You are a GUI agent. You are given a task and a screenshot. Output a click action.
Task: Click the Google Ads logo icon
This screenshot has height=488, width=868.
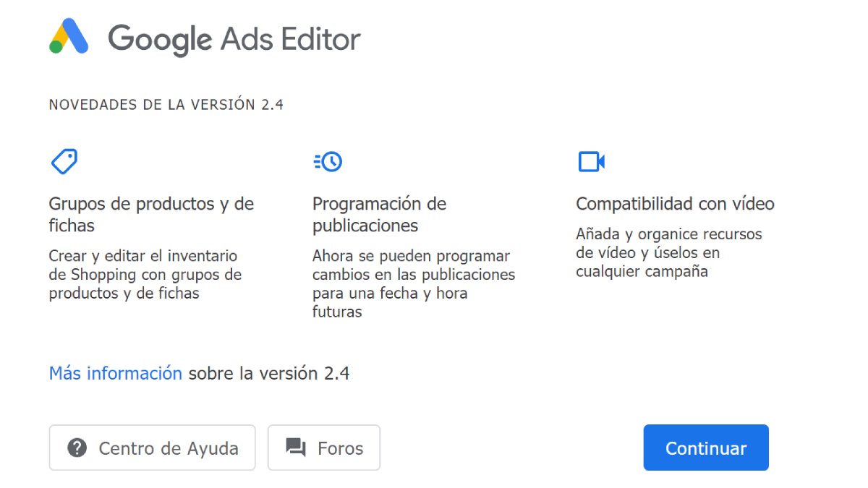click(x=69, y=36)
